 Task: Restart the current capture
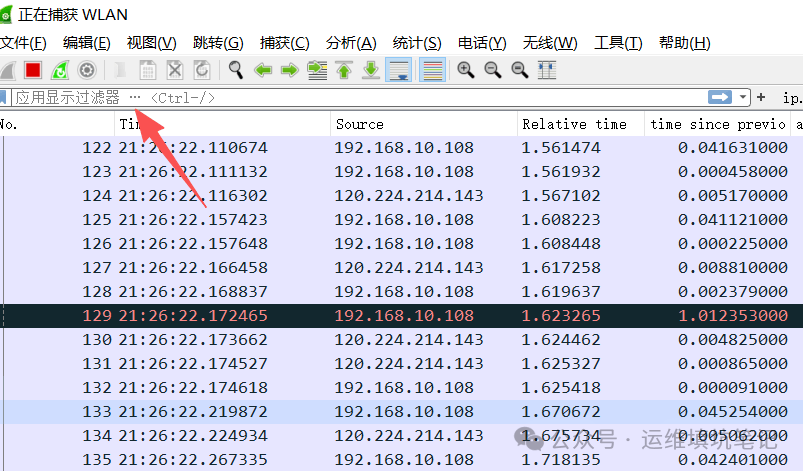pos(60,70)
